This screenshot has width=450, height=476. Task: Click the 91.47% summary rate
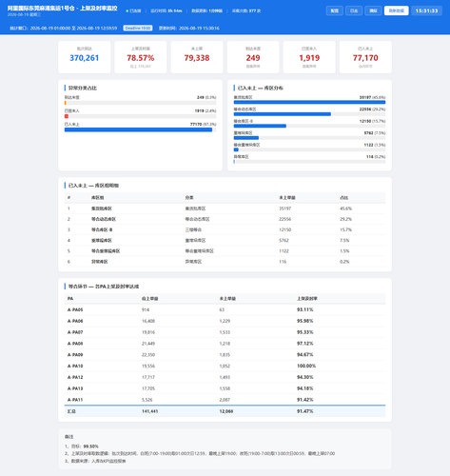coord(304,411)
